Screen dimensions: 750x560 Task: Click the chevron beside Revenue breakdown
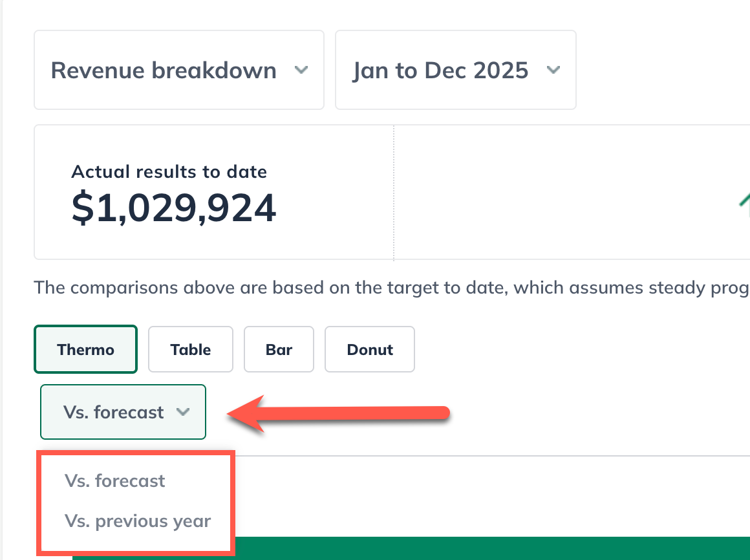click(x=301, y=70)
